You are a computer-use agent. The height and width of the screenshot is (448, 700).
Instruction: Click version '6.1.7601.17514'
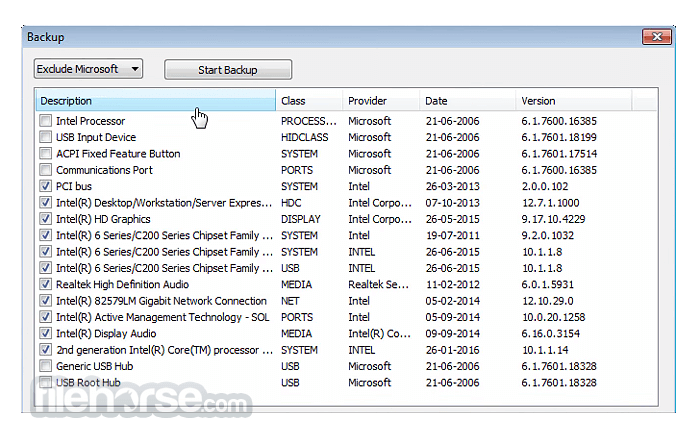coord(559,153)
